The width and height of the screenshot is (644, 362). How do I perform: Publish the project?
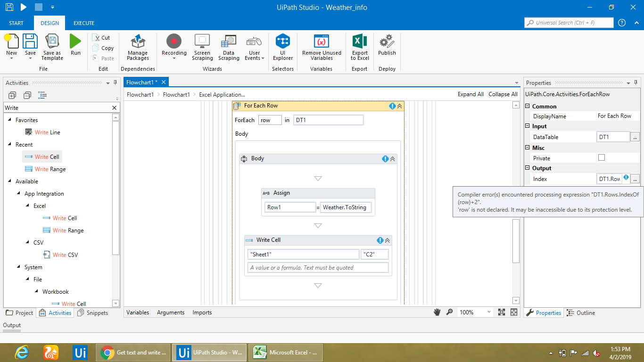[387, 45]
